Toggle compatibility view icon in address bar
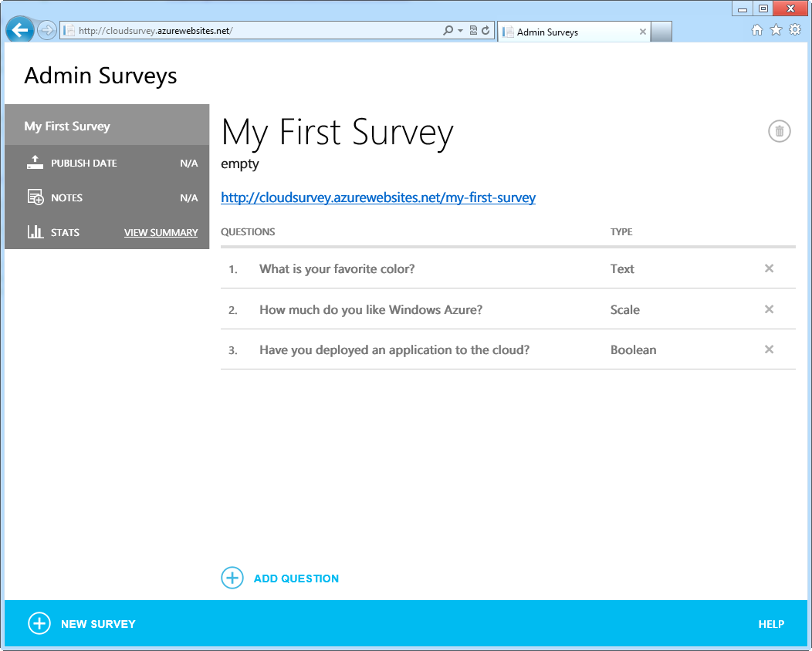The width and height of the screenshot is (812, 651). click(x=473, y=31)
